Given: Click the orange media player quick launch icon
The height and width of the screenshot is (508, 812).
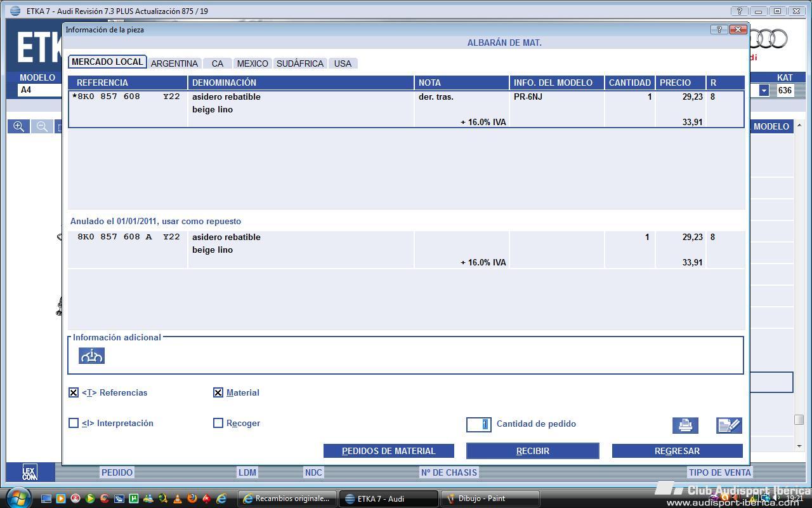Looking at the screenshot, I should pos(61,498).
